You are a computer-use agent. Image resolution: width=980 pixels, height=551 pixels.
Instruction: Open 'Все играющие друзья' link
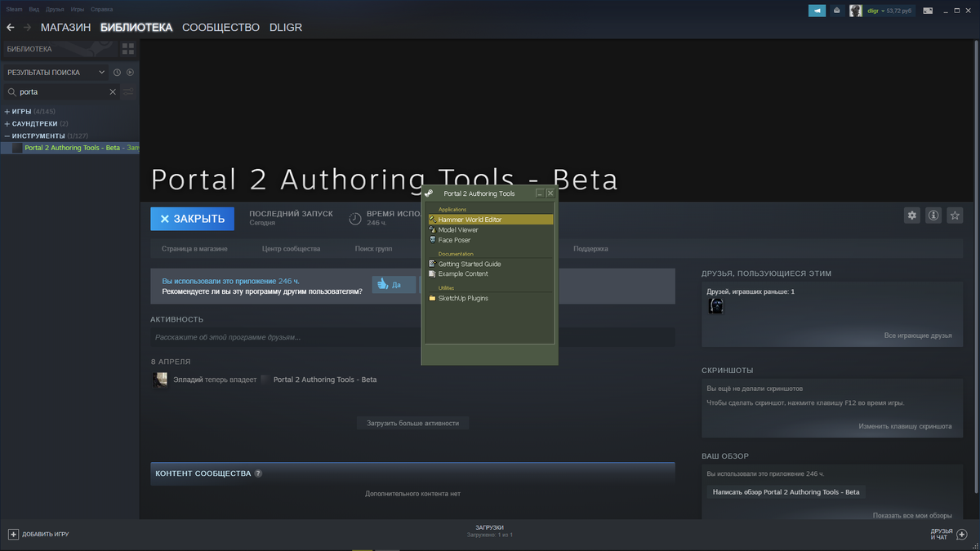[918, 335]
